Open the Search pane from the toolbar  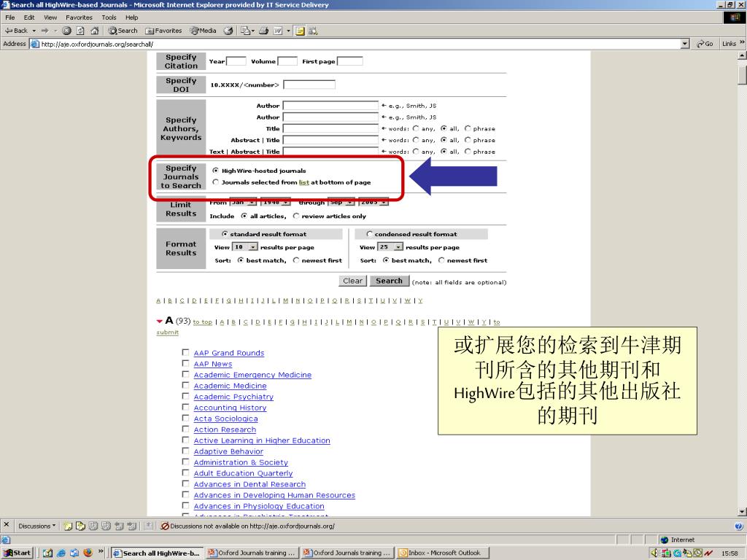(x=123, y=31)
